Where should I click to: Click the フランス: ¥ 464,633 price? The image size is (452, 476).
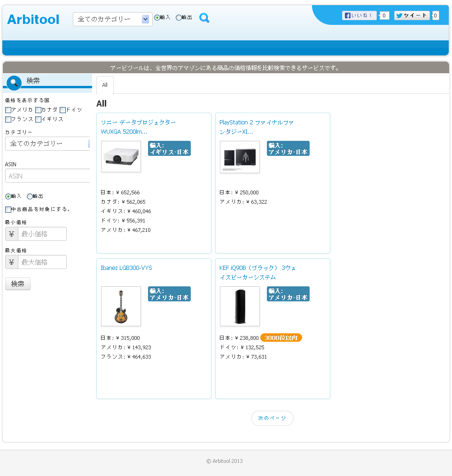click(x=126, y=357)
